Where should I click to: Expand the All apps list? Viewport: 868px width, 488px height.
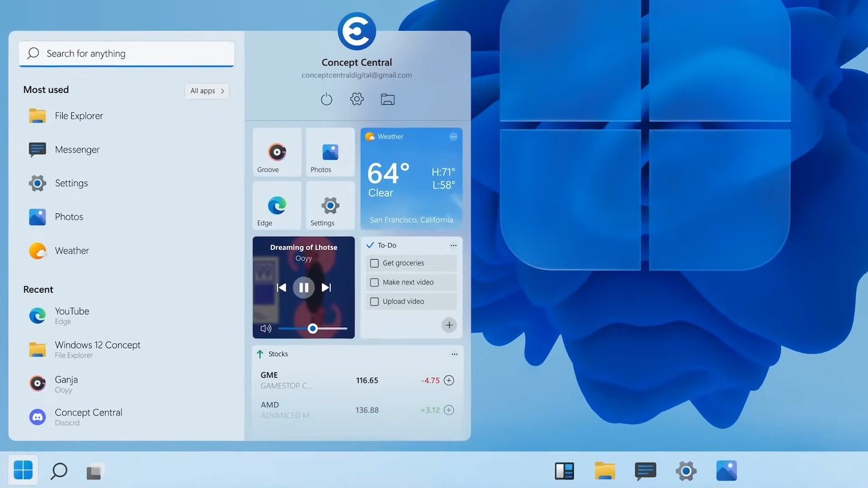pos(207,91)
